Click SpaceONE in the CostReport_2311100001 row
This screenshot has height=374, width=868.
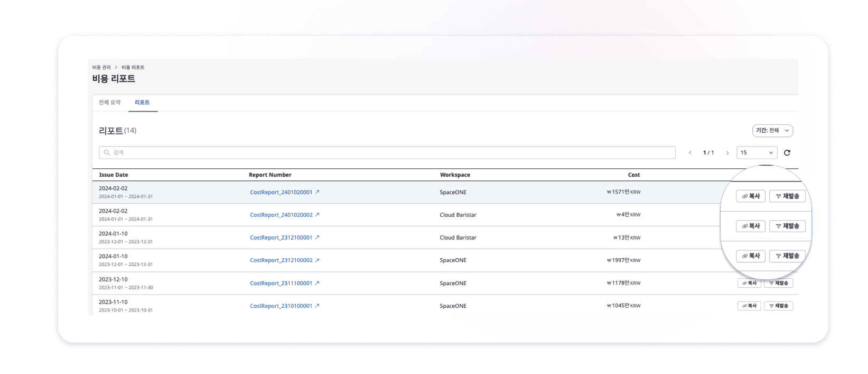tap(453, 284)
